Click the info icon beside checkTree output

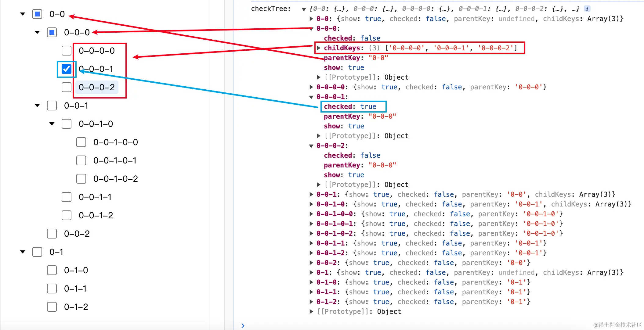(x=587, y=9)
